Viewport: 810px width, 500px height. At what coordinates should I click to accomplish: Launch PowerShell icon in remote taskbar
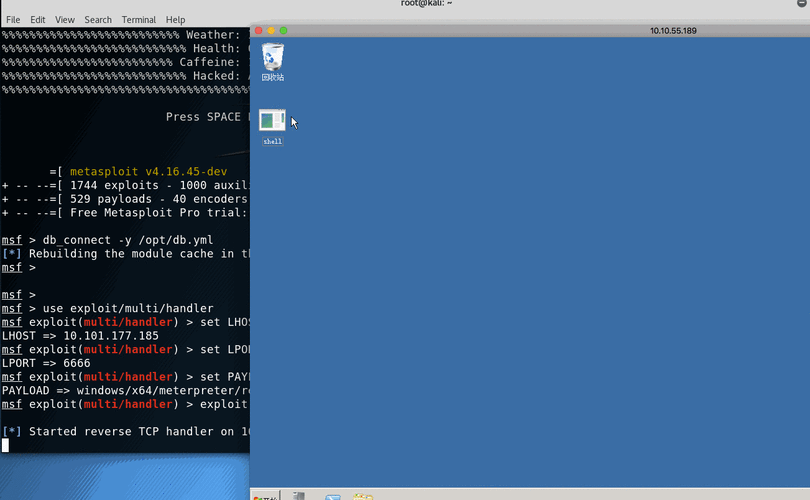(x=333, y=496)
